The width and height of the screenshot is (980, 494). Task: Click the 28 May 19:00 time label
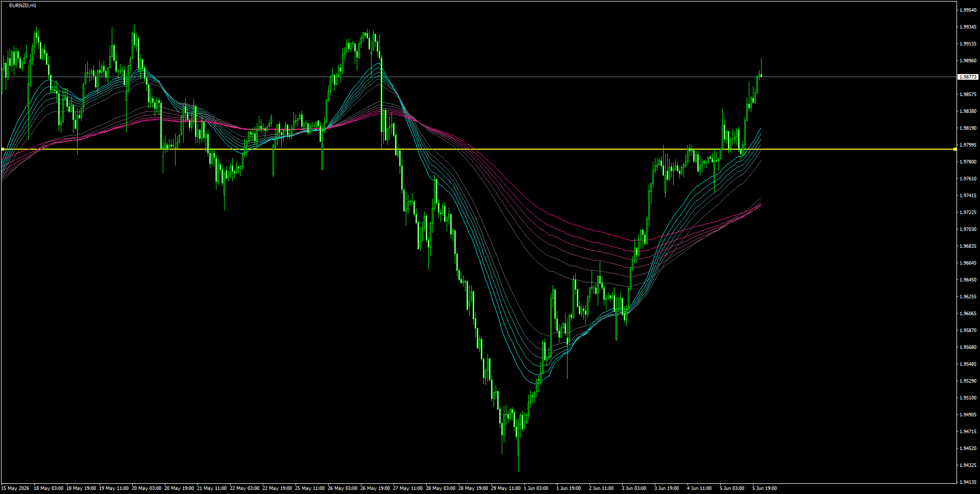pos(473,488)
